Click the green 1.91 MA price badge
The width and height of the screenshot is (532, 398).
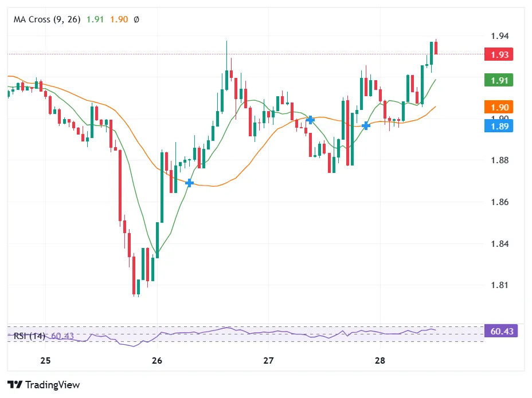point(498,80)
